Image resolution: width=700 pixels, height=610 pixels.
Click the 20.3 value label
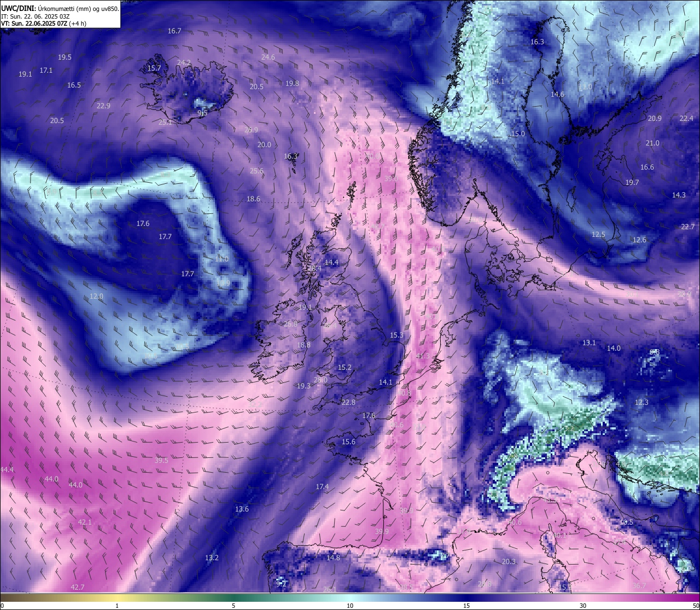coord(509,561)
